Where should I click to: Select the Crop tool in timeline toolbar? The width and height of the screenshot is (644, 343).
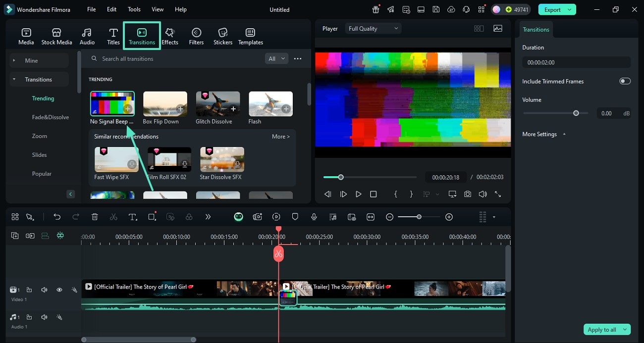click(x=152, y=217)
